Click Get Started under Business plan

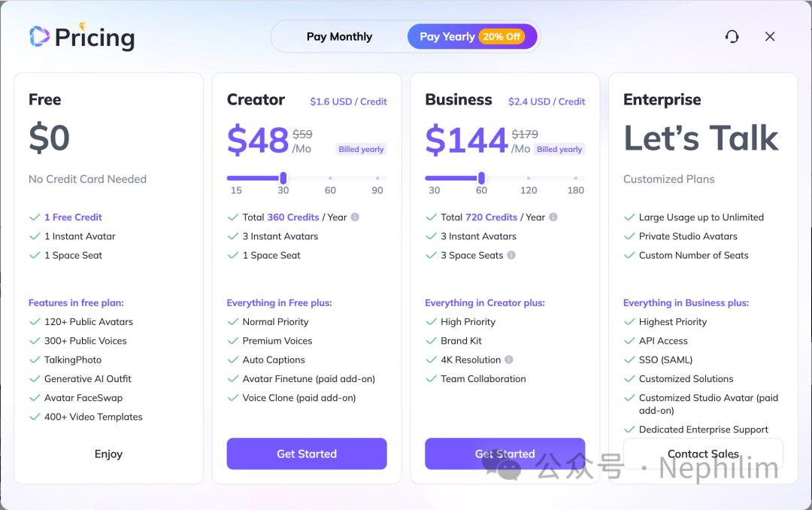click(504, 454)
